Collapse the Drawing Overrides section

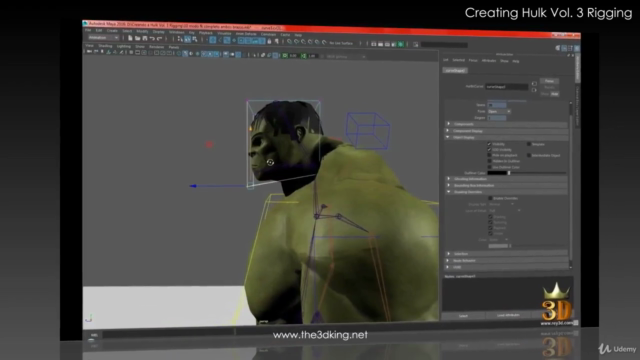[x=506, y=192]
